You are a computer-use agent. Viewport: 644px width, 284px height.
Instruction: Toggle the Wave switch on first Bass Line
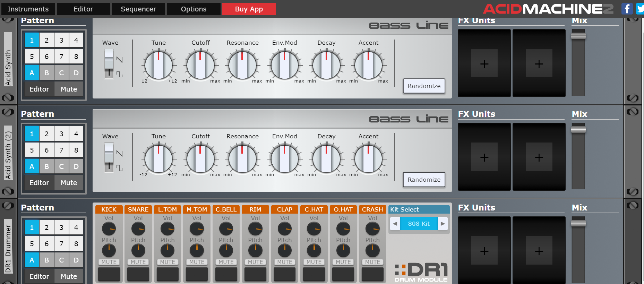109,64
